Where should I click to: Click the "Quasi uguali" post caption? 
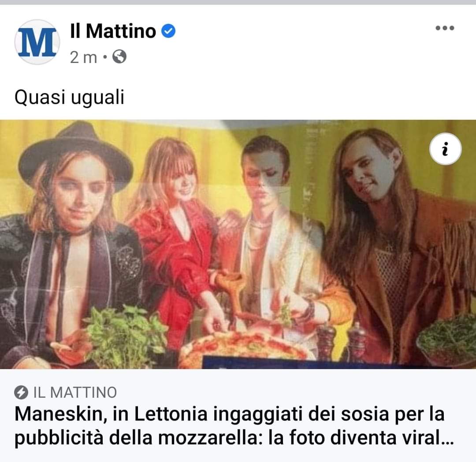[69, 98]
